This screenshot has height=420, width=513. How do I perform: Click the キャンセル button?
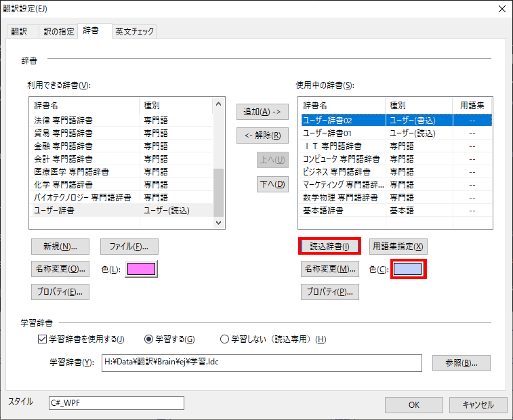tap(478, 405)
